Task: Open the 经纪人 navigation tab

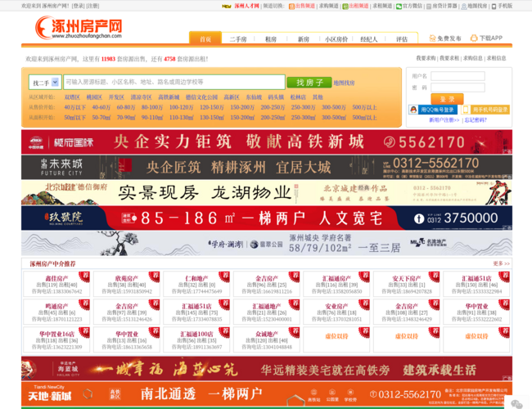Action: click(x=369, y=39)
